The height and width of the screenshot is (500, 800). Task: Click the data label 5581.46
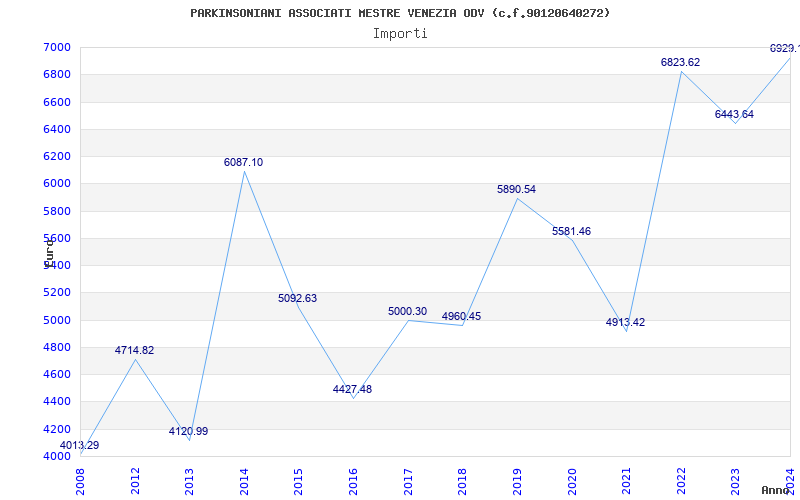[571, 231]
